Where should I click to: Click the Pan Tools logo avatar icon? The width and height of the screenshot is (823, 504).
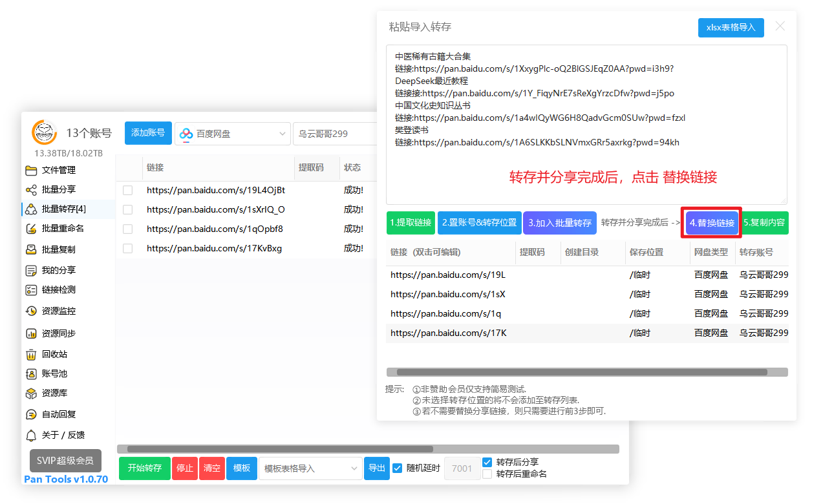(x=45, y=132)
